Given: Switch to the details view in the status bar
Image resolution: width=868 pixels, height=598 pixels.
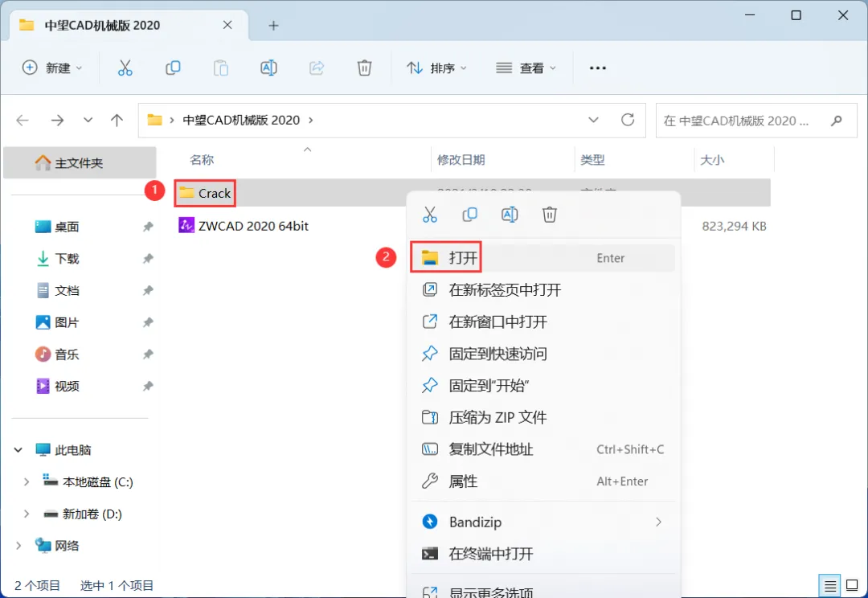Looking at the screenshot, I should tap(830, 585).
